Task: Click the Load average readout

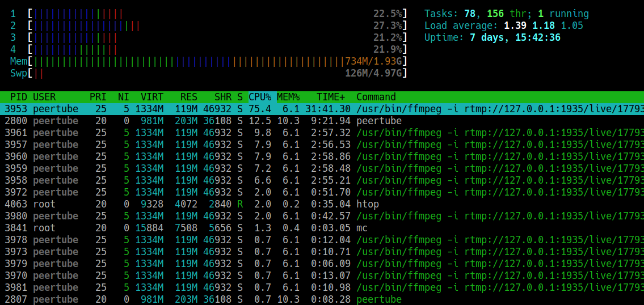Action: tap(503, 26)
